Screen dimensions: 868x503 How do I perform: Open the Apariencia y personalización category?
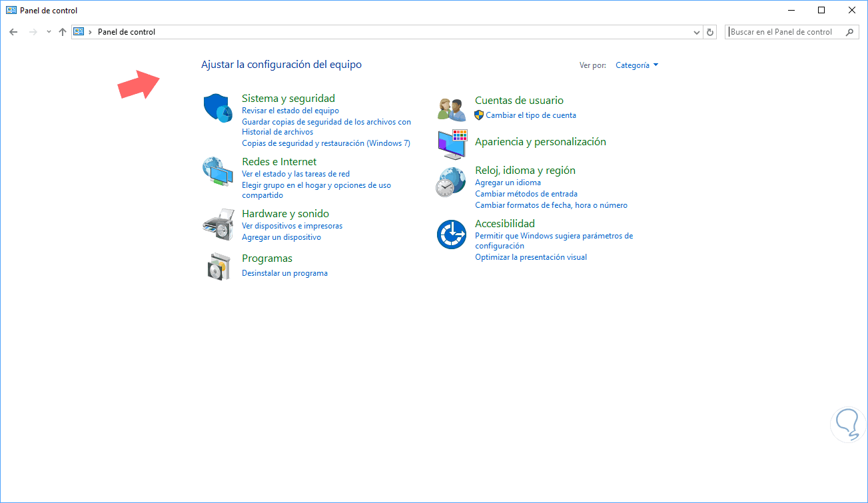pyautogui.click(x=540, y=142)
